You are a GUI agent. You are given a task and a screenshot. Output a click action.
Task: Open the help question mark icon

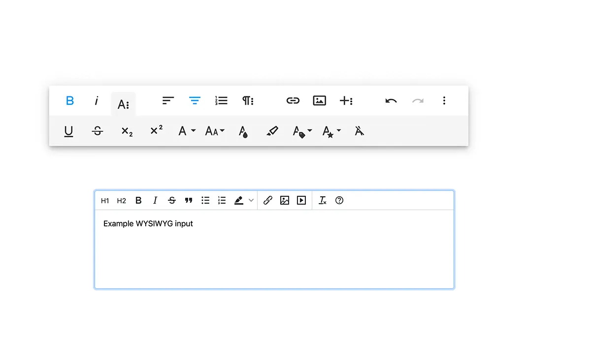point(339,200)
